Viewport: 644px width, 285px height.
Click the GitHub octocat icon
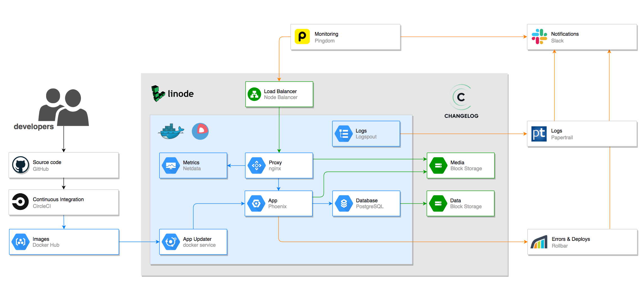pos(21,165)
